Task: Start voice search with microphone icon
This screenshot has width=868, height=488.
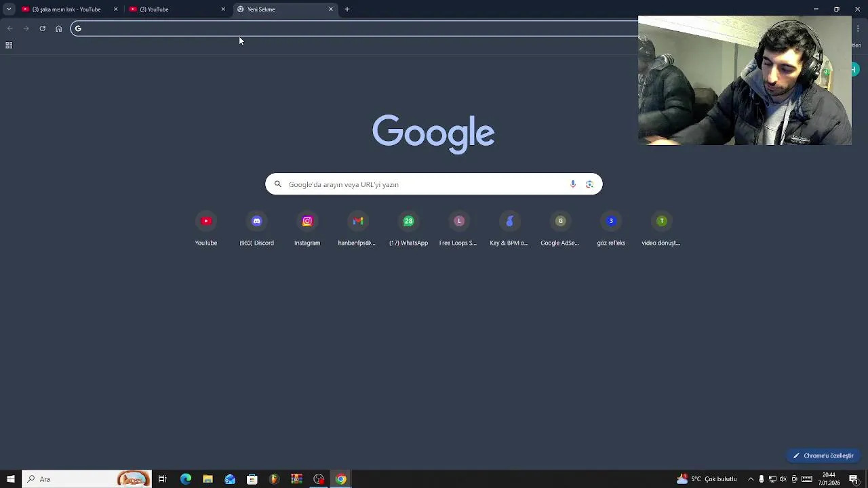Action: 573,184
